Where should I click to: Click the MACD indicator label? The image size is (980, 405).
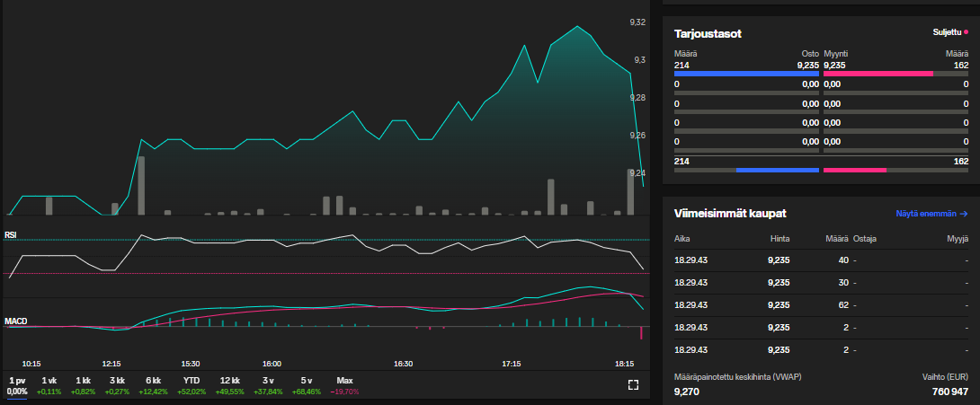pos(15,321)
